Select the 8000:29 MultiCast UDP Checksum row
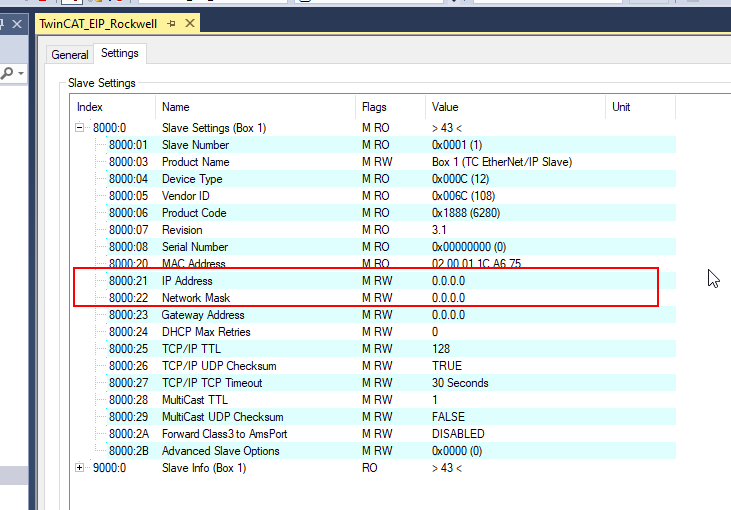 pyautogui.click(x=373, y=417)
